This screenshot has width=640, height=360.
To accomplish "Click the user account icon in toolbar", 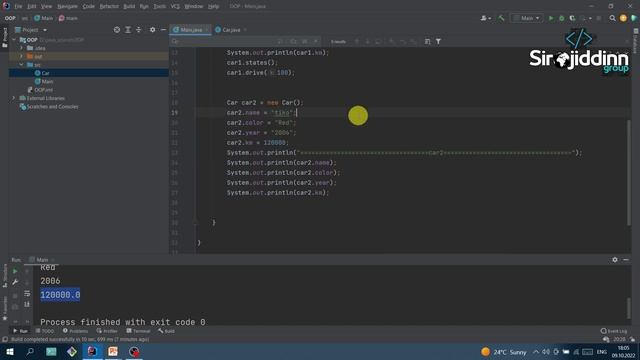I will 485,18.
